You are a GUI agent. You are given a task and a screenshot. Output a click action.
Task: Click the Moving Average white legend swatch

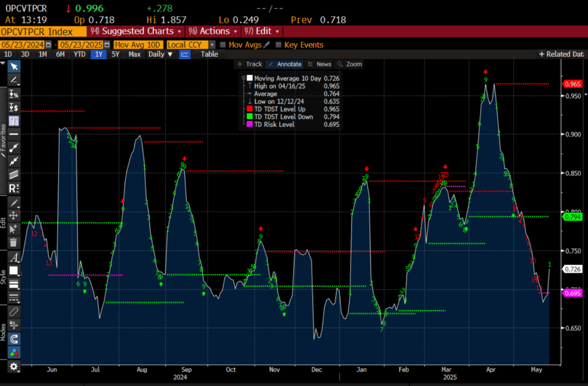tap(249, 78)
